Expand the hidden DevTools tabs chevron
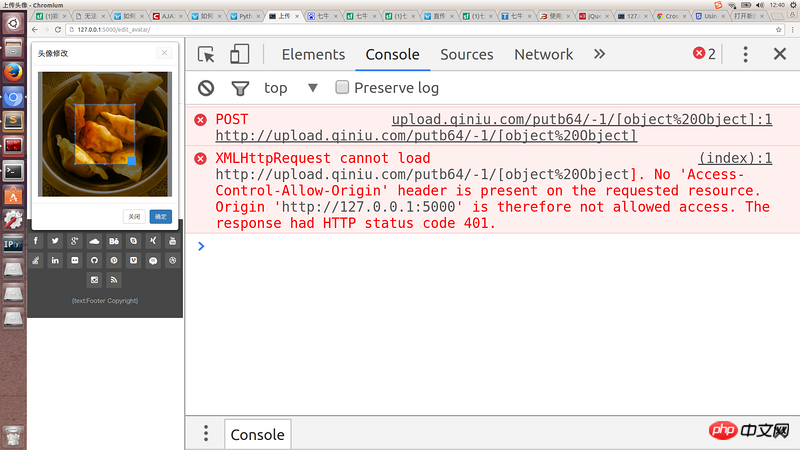The width and height of the screenshot is (800, 450). pos(599,55)
